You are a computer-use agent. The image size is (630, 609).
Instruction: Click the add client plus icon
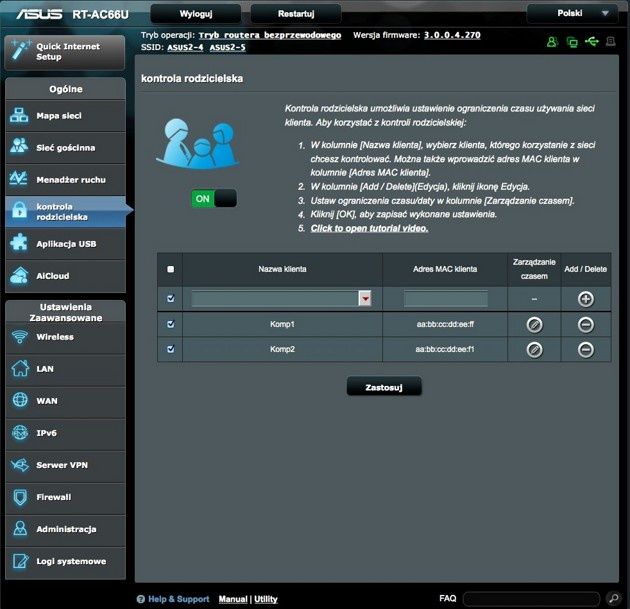pos(585,299)
